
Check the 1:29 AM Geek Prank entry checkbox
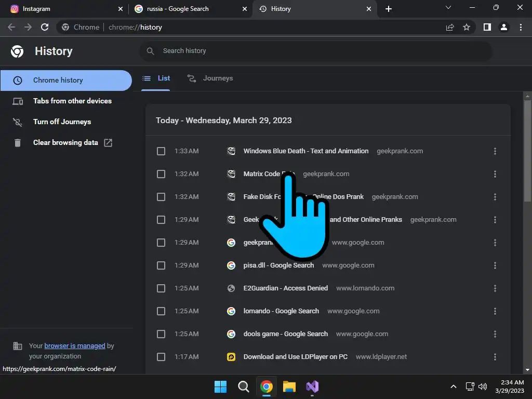(161, 220)
